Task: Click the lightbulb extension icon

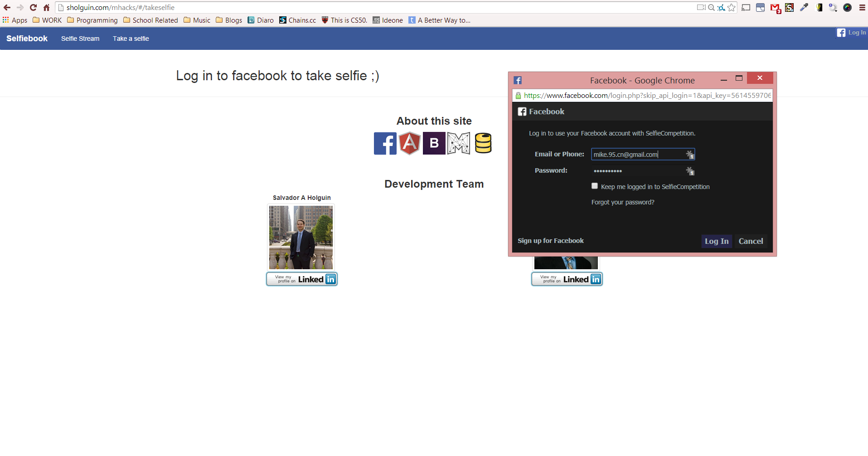Action: point(819,7)
